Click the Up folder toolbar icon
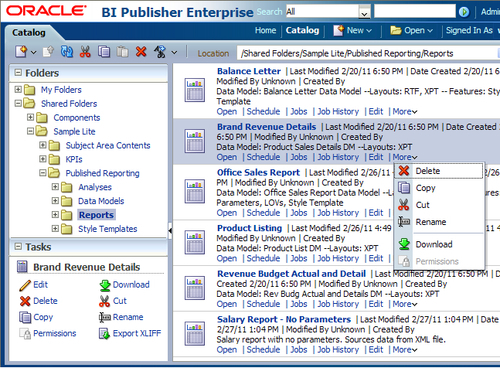The width and height of the screenshot is (500, 368). point(48,52)
